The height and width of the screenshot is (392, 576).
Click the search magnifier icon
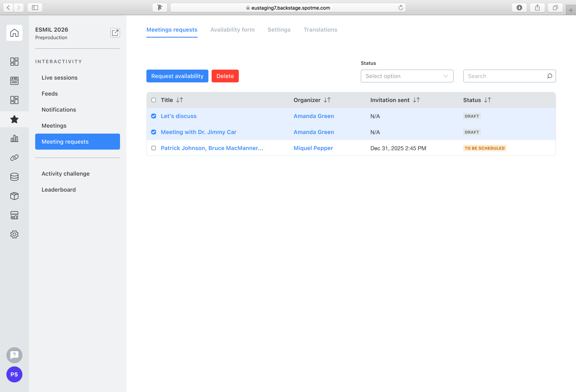coord(550,76)
